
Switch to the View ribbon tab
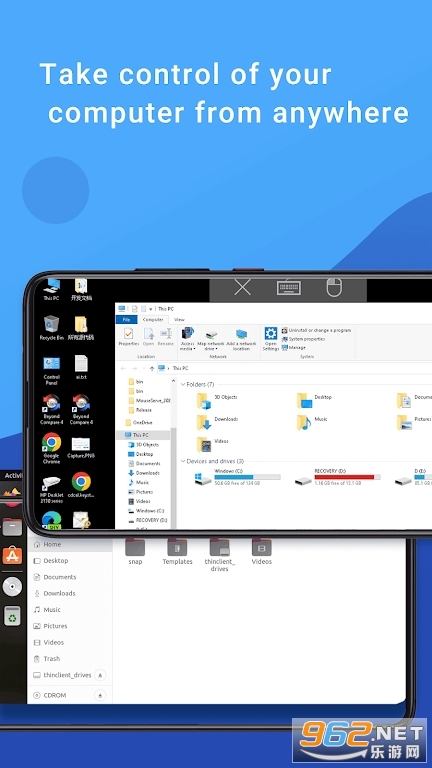179,319
